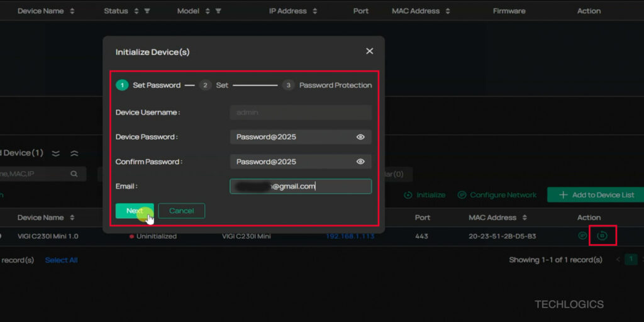Sort the bottom table by MAC Address
The width and height of the screenshot is (644, 322).
[523, 218]
